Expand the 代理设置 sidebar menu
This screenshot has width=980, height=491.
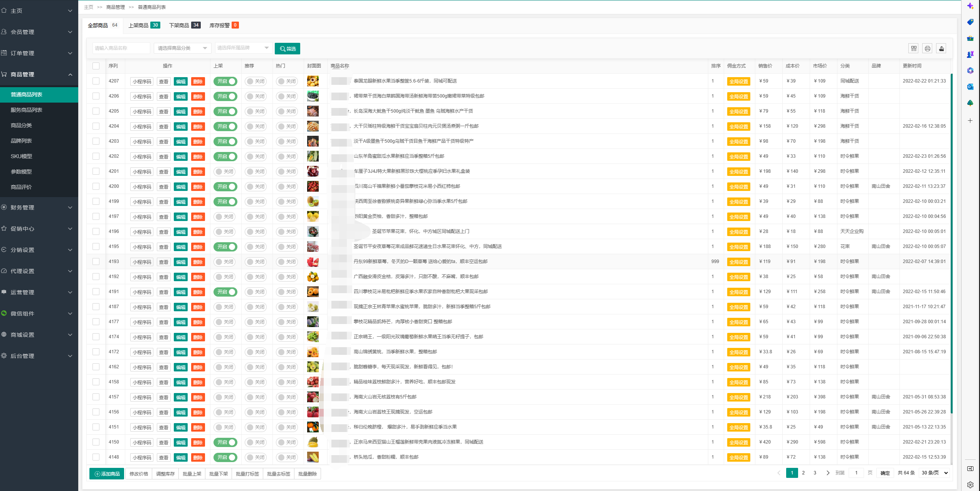[39, 271]
